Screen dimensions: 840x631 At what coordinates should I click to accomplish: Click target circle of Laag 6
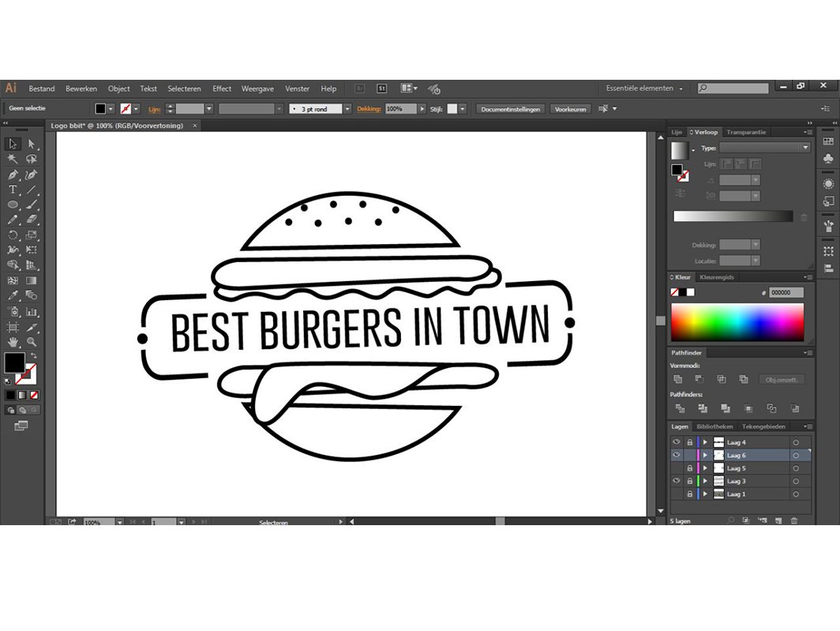796,455
